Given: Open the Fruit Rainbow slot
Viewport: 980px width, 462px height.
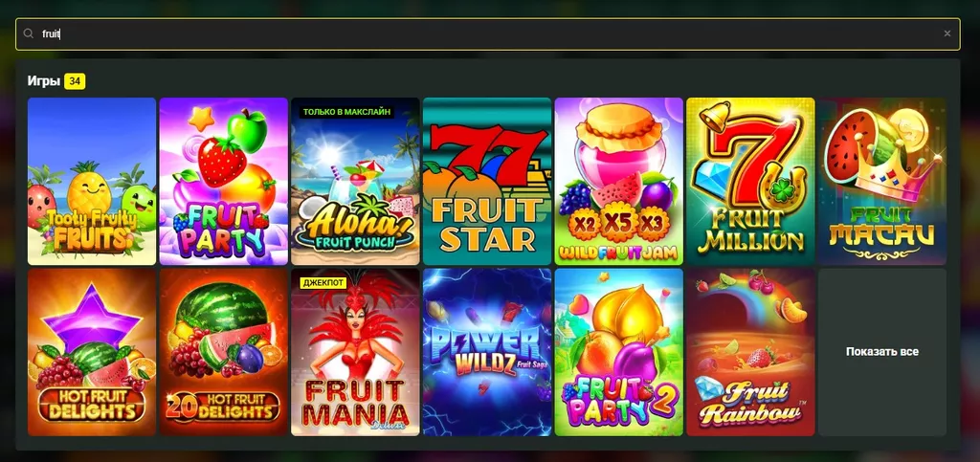Looking at the screenshot, I should (x=750, y=352).
